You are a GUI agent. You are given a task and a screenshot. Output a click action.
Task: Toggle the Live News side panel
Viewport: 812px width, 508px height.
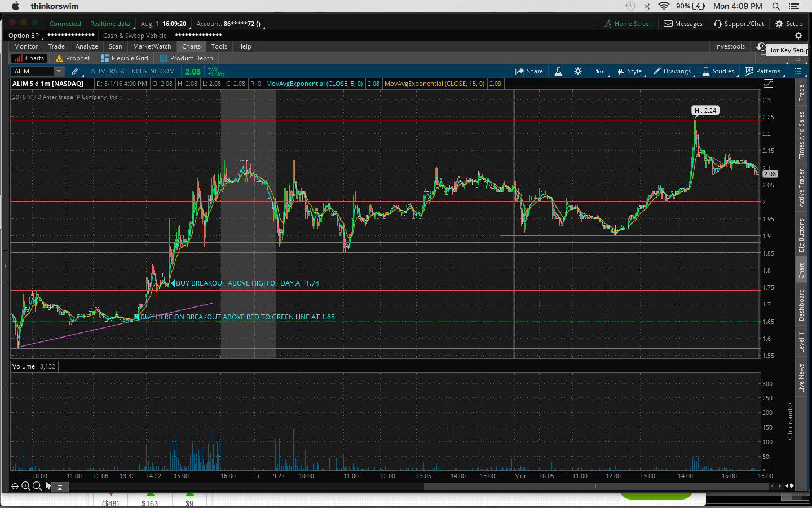pos(801,378)
